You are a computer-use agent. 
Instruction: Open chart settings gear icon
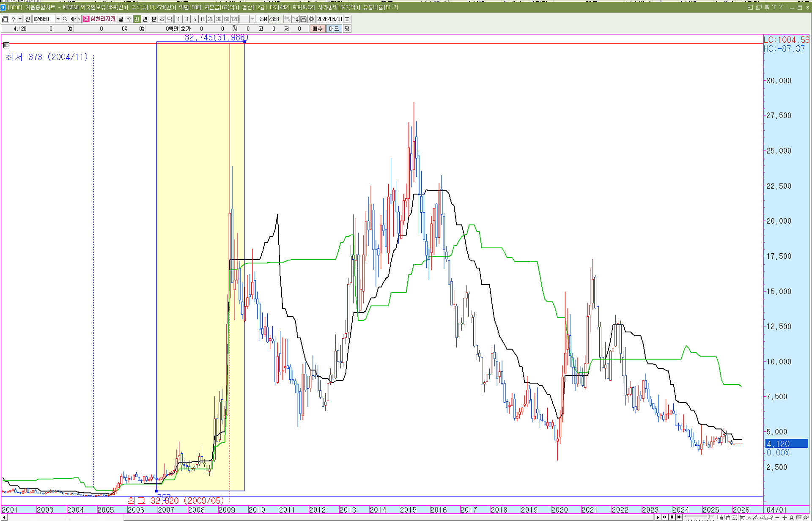[x=312, y=19]
